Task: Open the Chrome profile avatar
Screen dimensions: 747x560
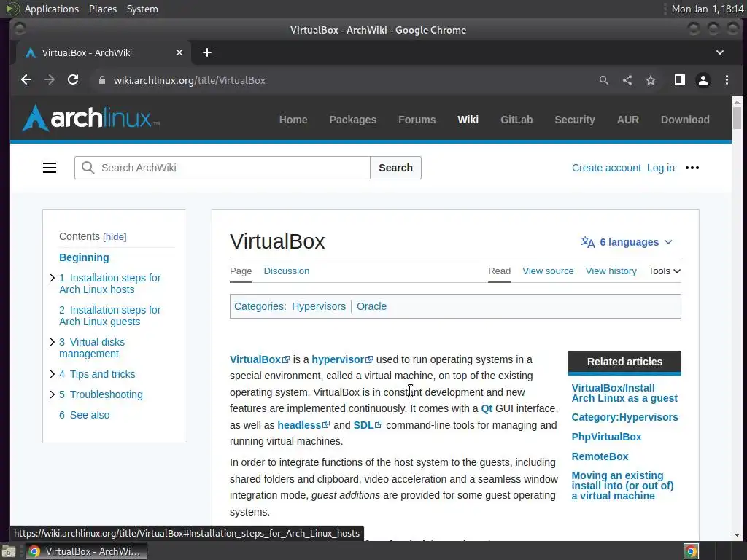Action: pyautogui.click(x=703, y=80)
